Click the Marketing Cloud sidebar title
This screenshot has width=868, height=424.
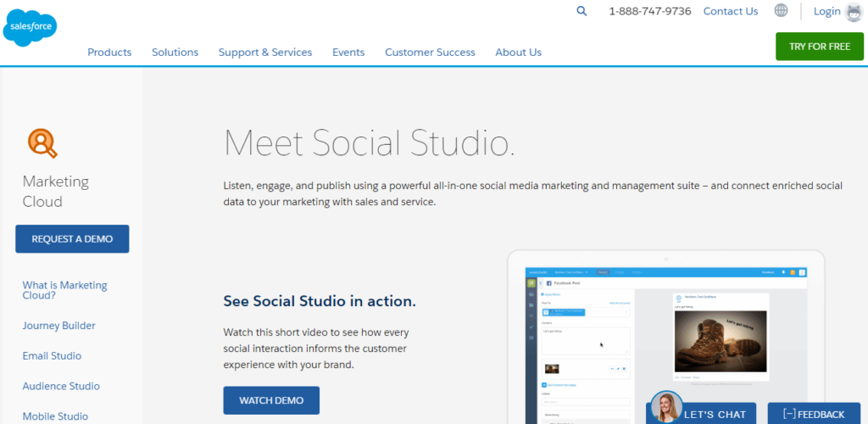55,192
